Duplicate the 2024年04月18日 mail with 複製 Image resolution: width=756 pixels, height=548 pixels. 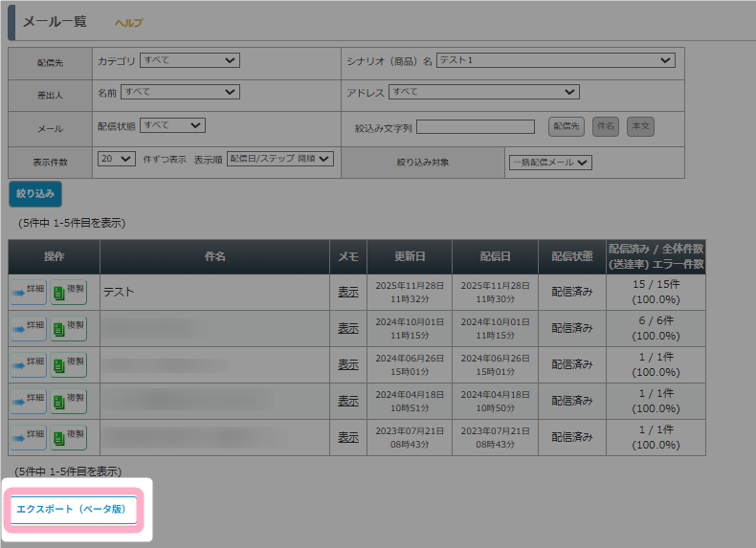click(x=69, y=401)
